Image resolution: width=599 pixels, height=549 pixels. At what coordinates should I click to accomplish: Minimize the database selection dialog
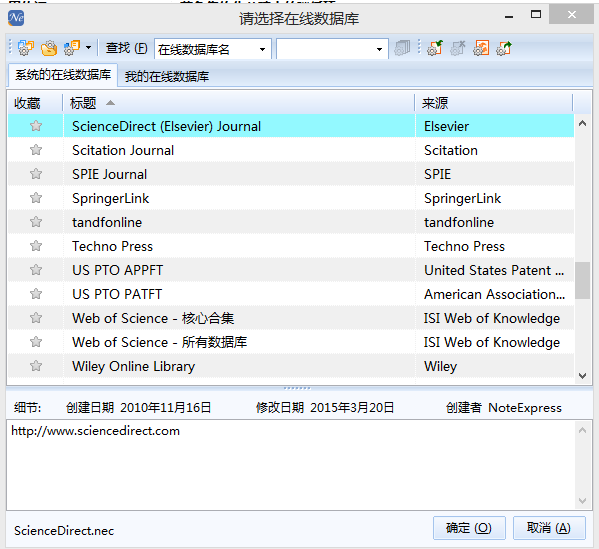pyautogui.click(x=509, y=16)
